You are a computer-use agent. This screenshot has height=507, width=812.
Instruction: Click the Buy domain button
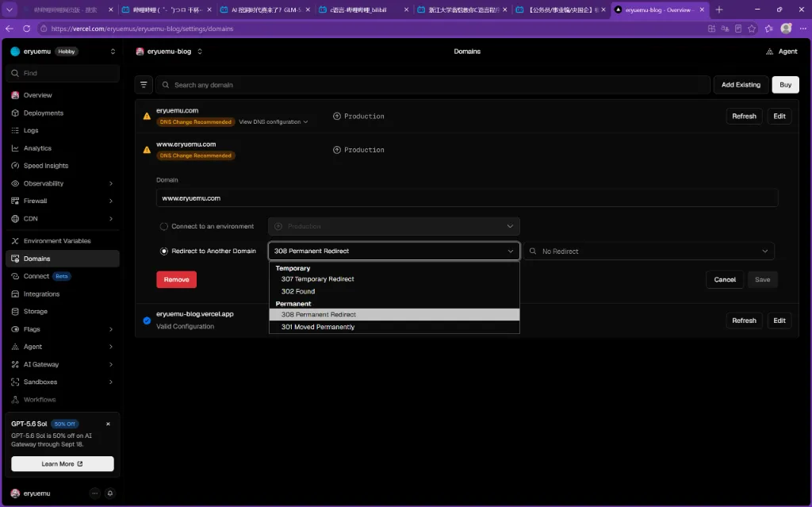786,85
